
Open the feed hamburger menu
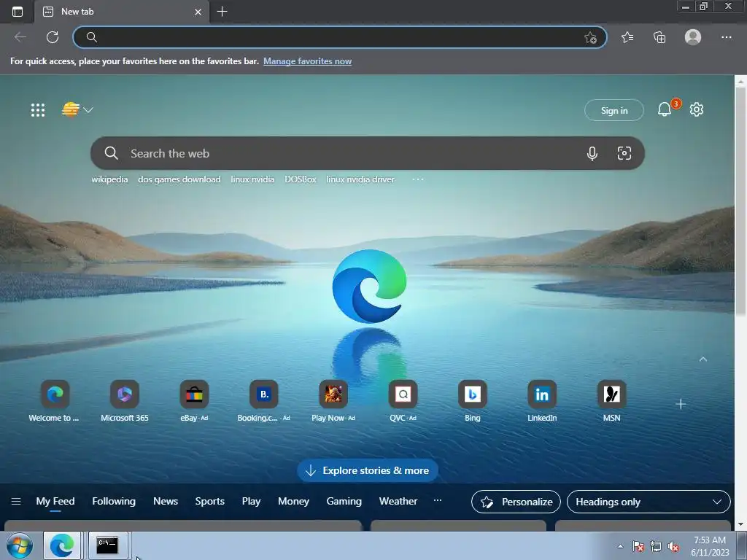pyautogui.click(x=16, y=502)
